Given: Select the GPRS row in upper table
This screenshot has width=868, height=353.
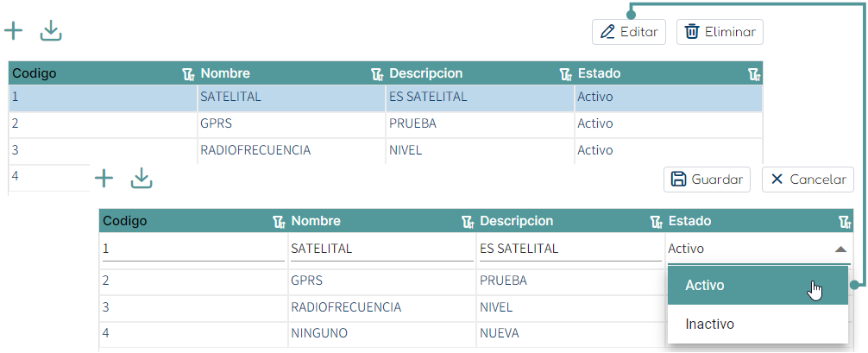Looking at the screenshot, I should [x=386, y=123].
